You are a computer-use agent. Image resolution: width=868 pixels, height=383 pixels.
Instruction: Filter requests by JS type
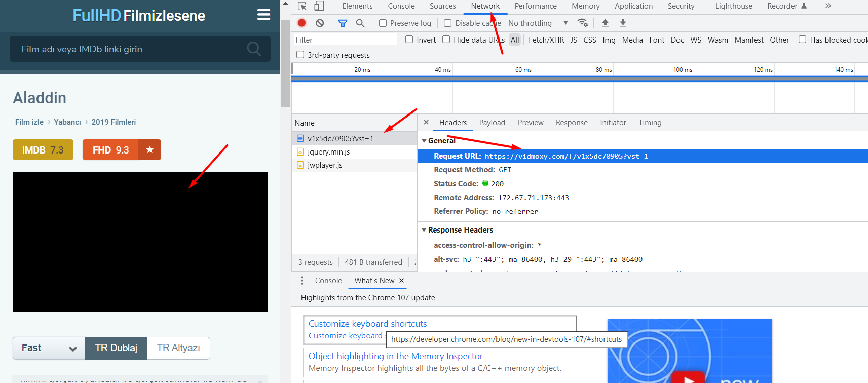[574, 40]
